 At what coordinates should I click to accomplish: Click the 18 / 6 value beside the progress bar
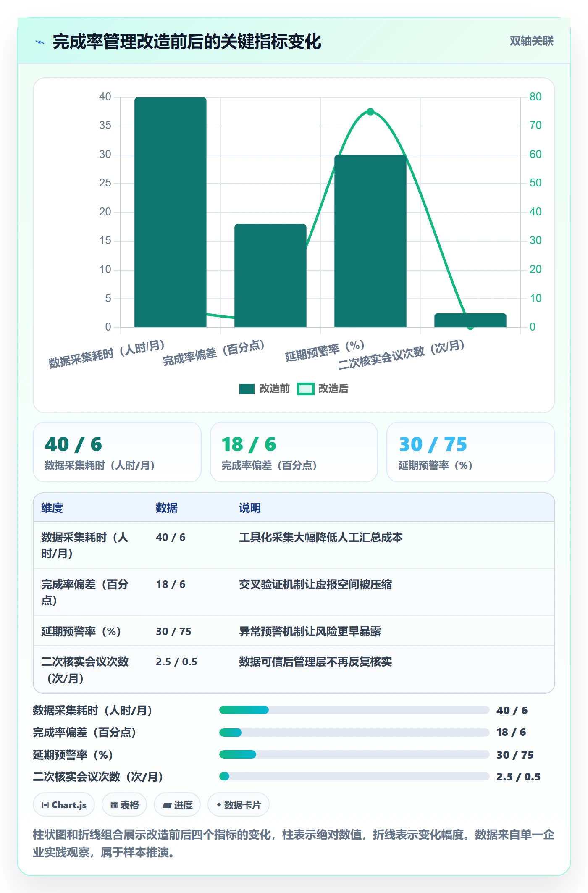click(x=511, y=732)
